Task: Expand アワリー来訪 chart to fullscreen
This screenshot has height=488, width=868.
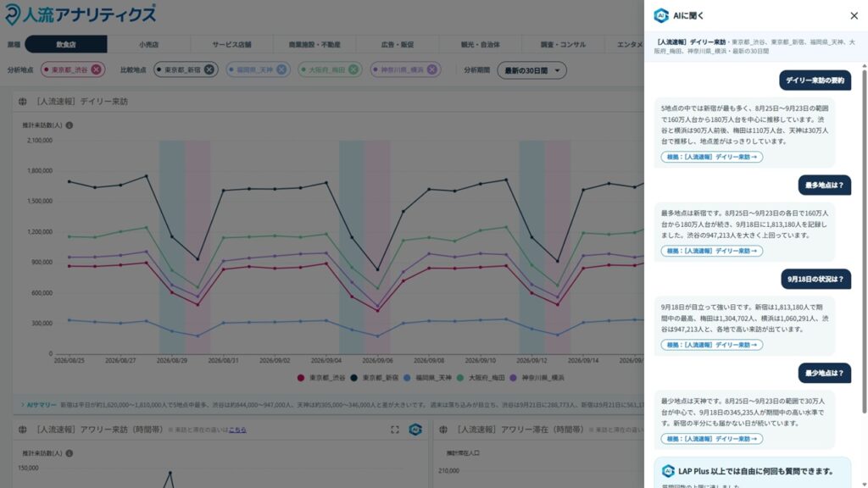Action: click(x=395, y=430)
